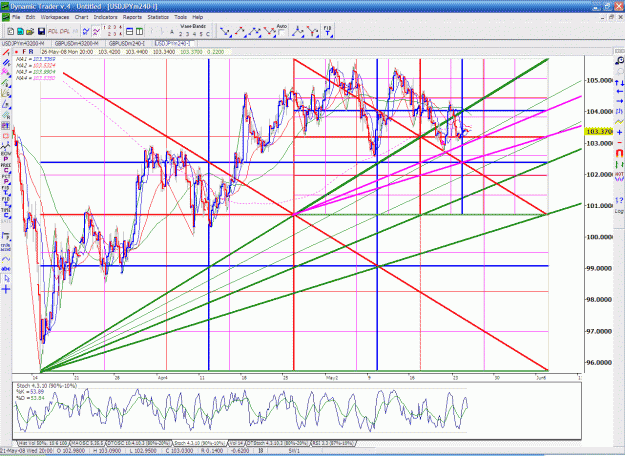Click the question mark help icon on right
This screenshot has height=456, width=625.
tap(619, 200)
